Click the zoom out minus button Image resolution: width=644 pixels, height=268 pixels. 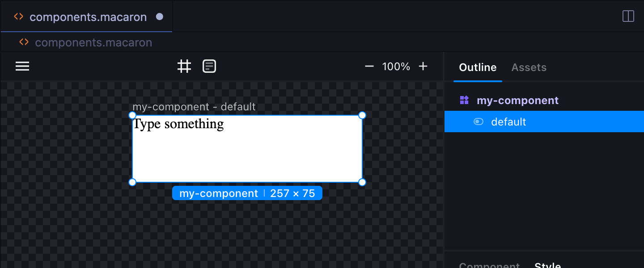369,67
